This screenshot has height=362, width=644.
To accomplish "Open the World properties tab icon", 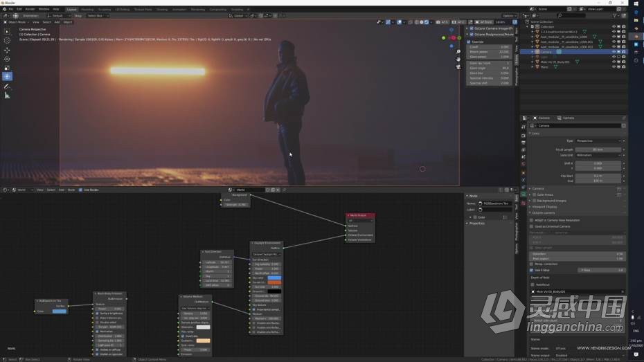I will point(524,164).
